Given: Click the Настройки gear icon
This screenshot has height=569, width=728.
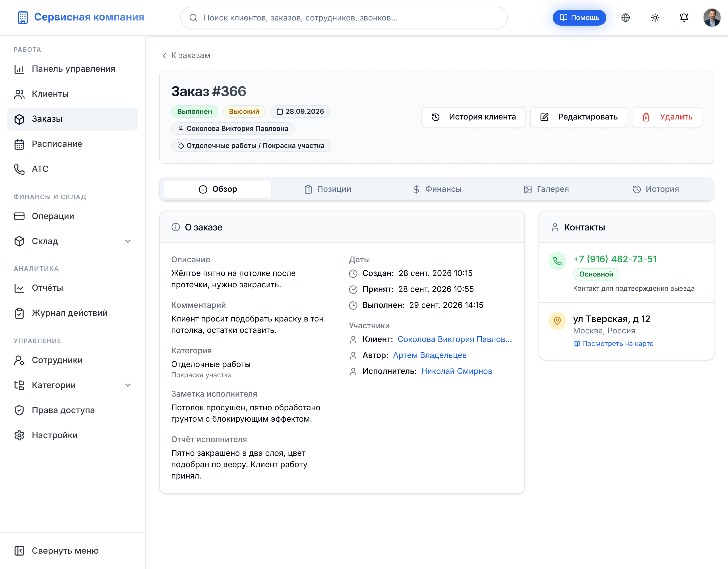Looking at the screenshot, I should coord(19,435).
